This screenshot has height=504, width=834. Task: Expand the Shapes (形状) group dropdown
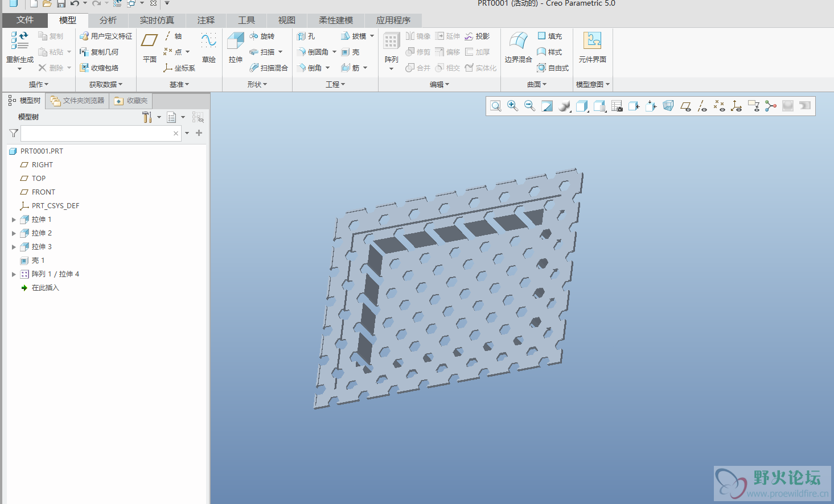tap(257, 84)
